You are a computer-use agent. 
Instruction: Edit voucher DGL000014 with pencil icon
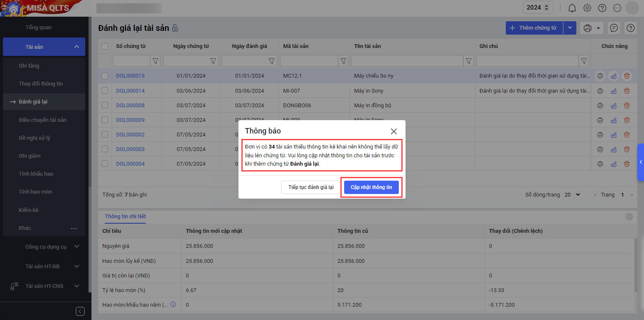613,91
